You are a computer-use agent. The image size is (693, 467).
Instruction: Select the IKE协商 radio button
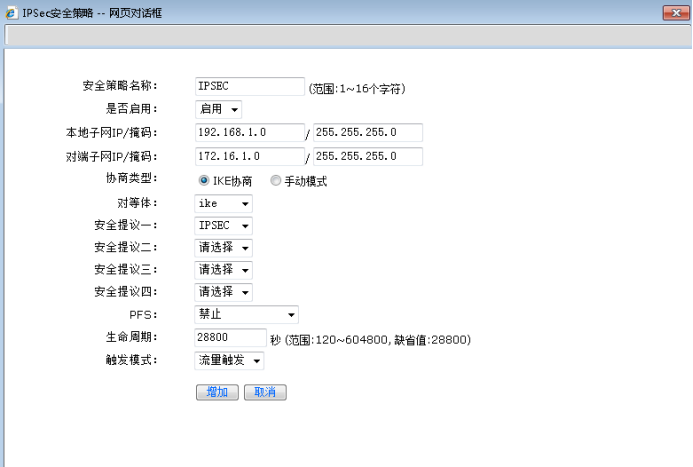coord(204,180)
